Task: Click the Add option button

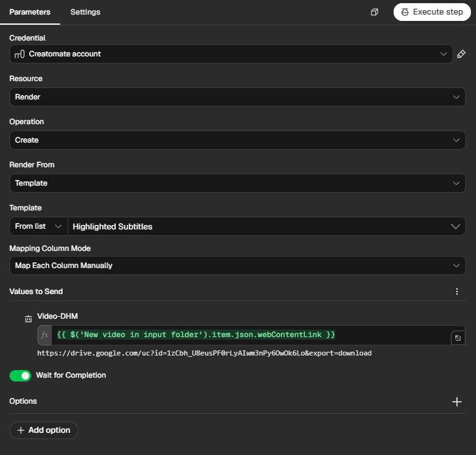Action: point(44,430)
